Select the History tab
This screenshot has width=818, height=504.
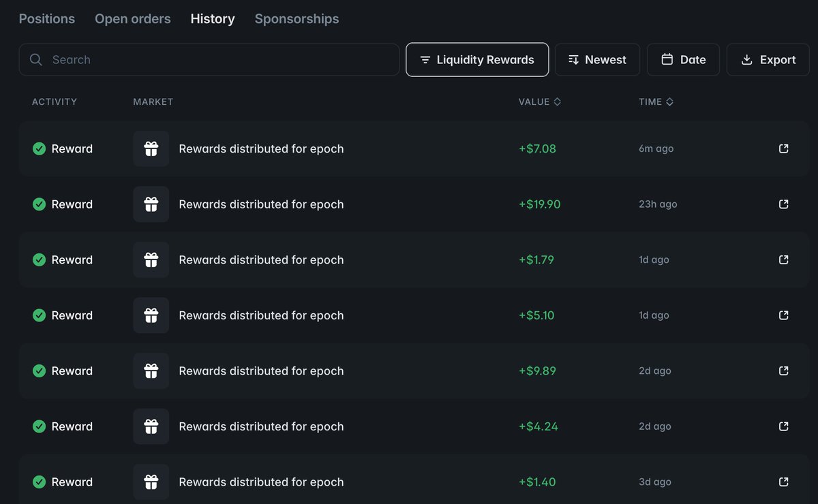coord(213,19)
